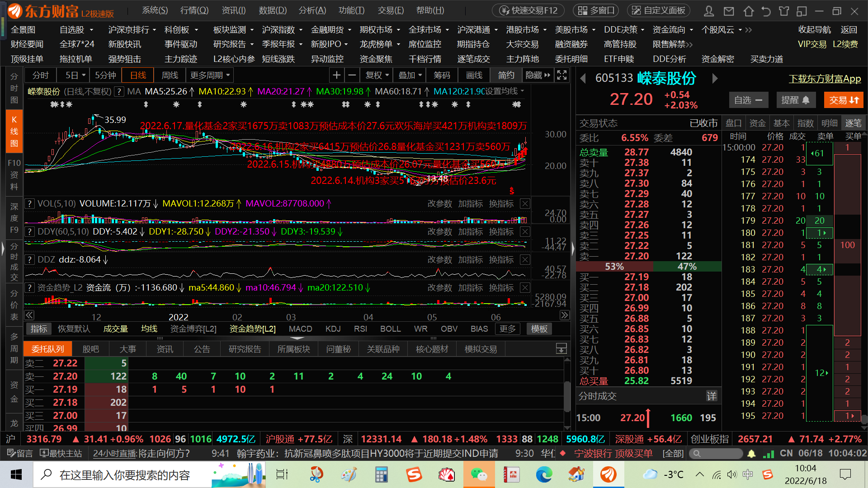Click zoom out minus on chart toolbar

coord(352,75)
